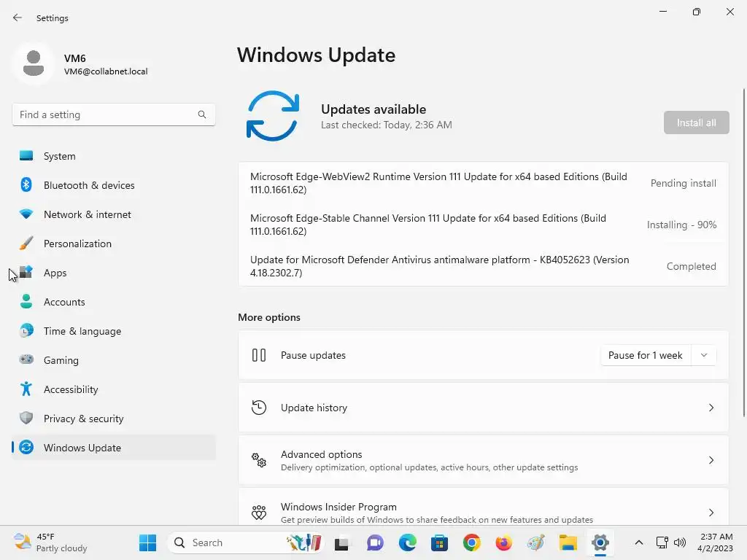Open File Explorer from taskbar
Screen dimensions: 747x560
(568, 542)
